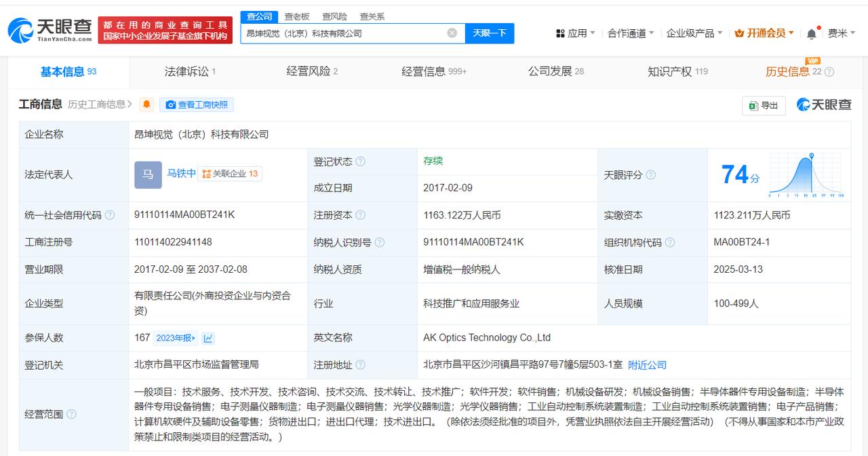
Task: Open the 2023年报 year selector
Action: point(176,338)
